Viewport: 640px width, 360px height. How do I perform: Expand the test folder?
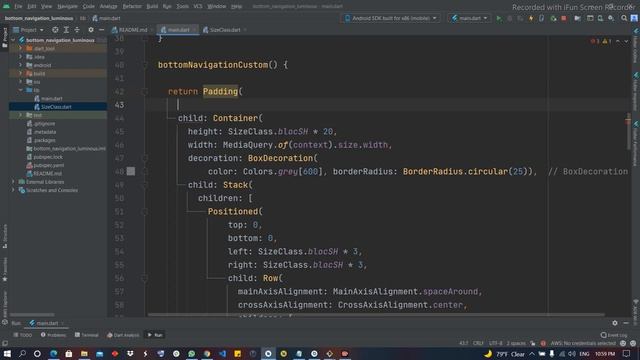tap(20, 115)
